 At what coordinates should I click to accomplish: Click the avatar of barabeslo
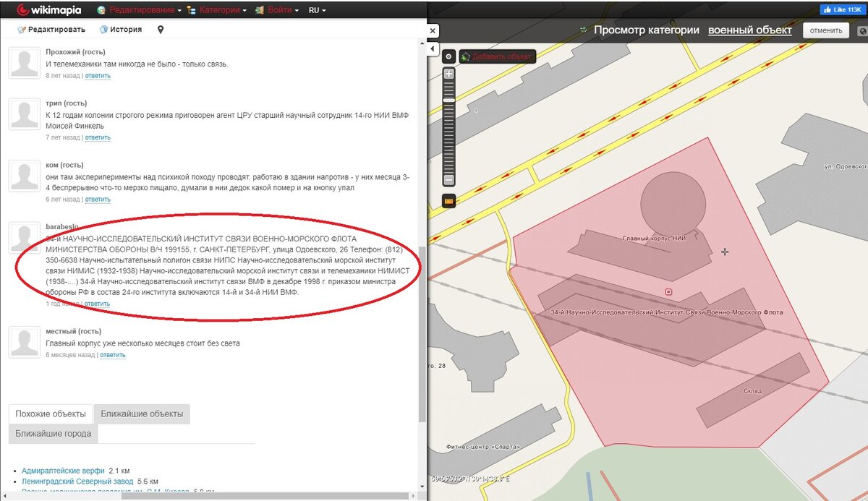click(x=24, y=239)
